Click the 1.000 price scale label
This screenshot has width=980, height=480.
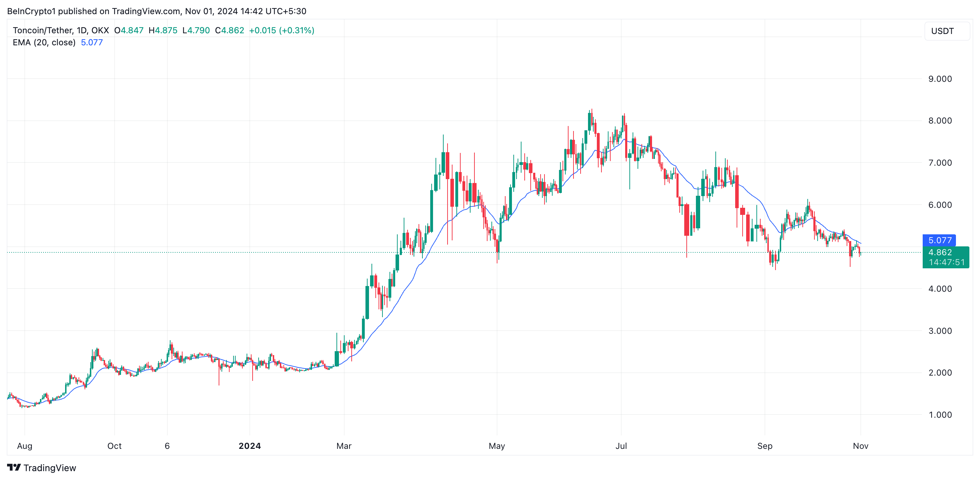pyautogui.click(x=940, y=415)
